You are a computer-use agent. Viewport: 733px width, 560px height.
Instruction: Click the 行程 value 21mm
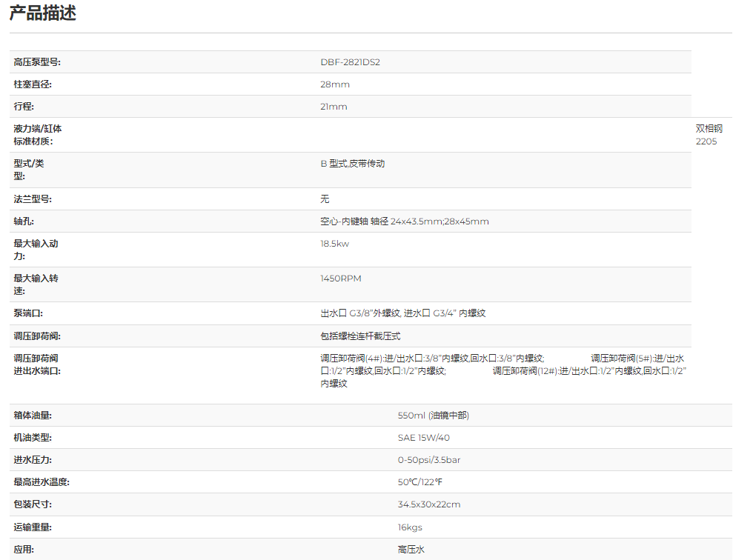[334, 107]
